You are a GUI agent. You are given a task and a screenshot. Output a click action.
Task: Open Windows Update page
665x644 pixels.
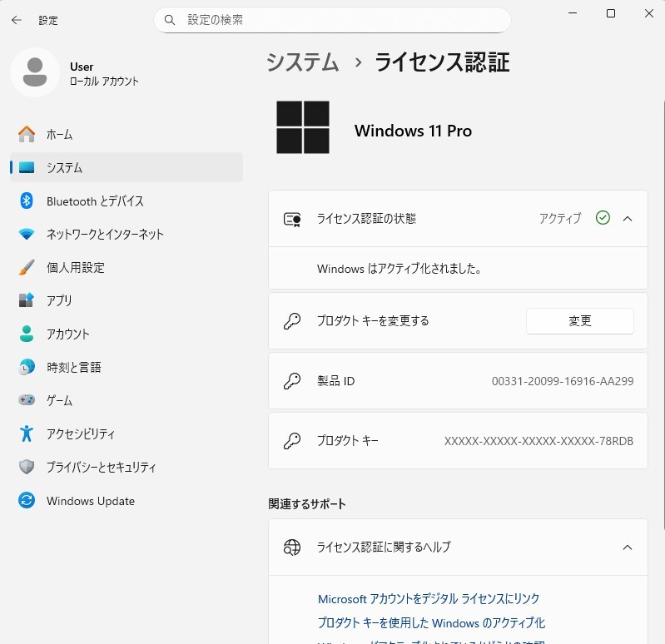click(127, 500)
